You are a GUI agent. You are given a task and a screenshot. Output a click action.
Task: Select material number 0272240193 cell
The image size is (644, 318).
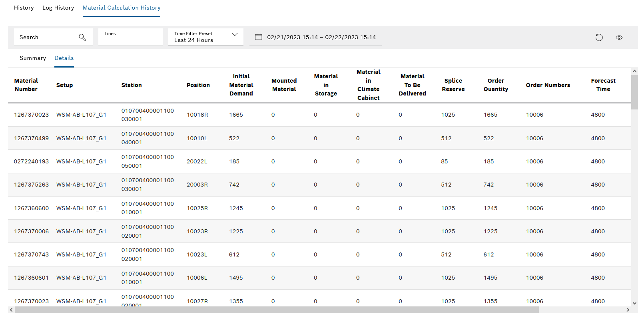(31, 161)
